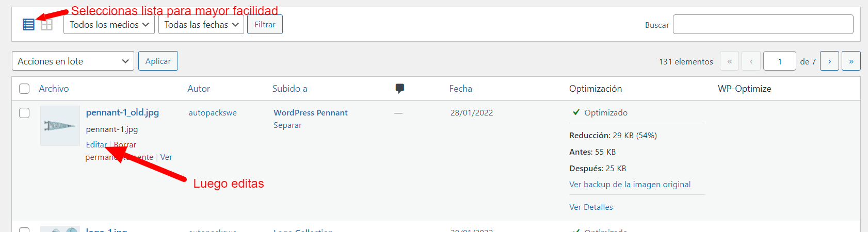Viewport: 868px width, 232px height.
Task: Switch to grid view icon
Action: coord(47,24)
